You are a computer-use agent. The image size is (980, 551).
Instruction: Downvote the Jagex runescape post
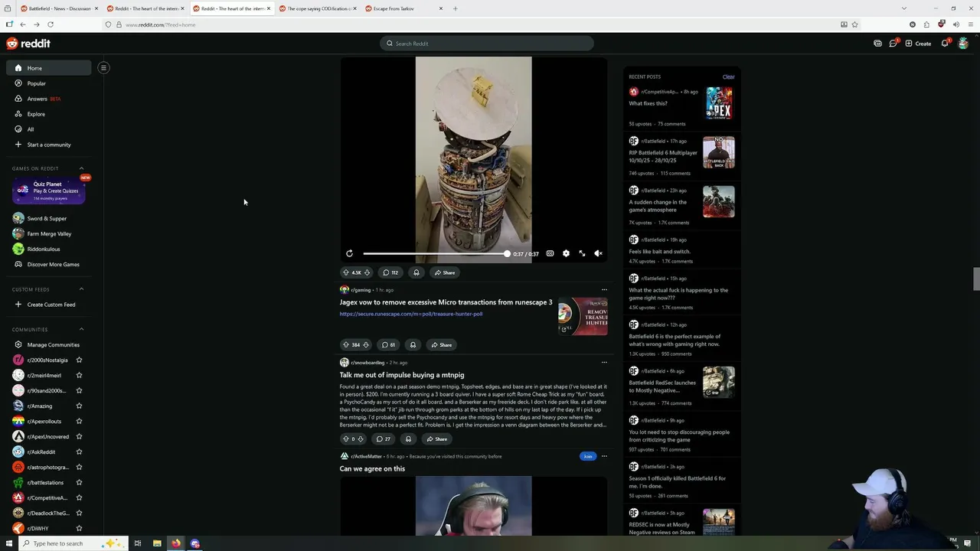[365, 344]
